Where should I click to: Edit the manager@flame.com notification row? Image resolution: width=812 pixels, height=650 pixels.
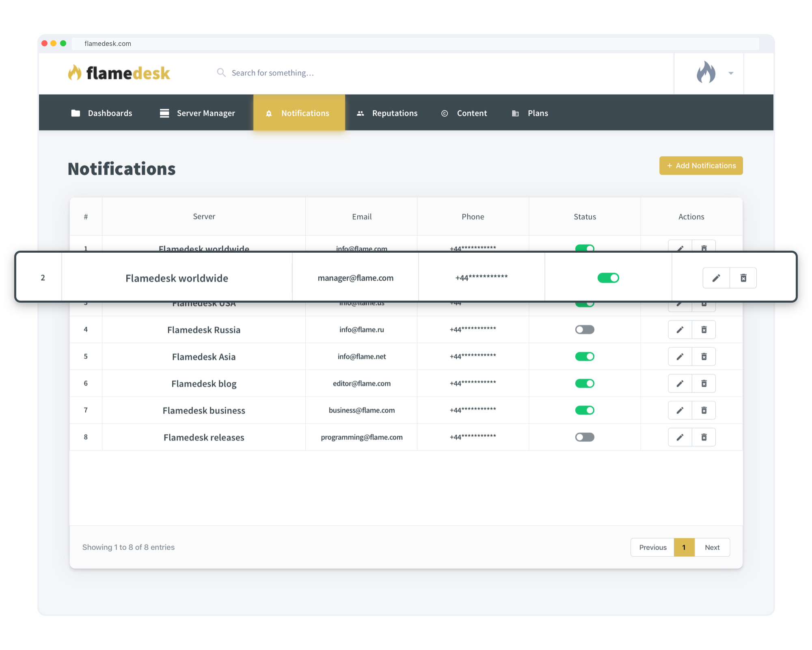(x=716, y=278)
